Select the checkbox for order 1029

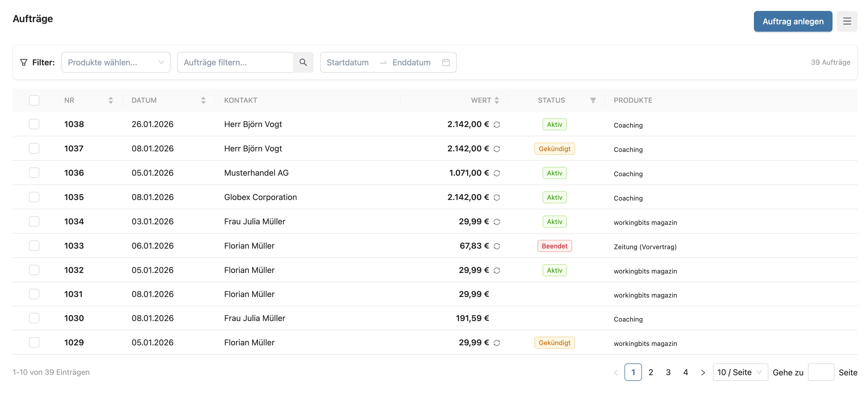[x=34, y=342]
